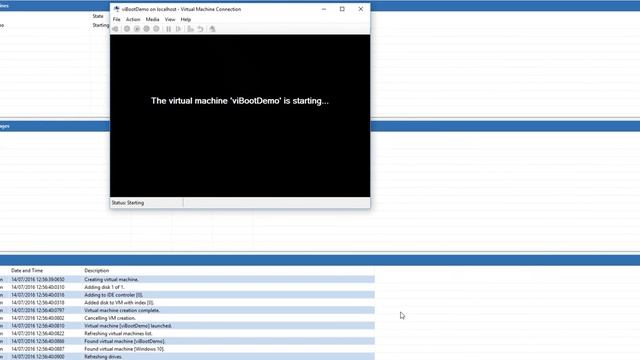Pause the virtual machine from the toolbar
The width and height of the screenshot is (640, 360).
(x=169, y=29)
